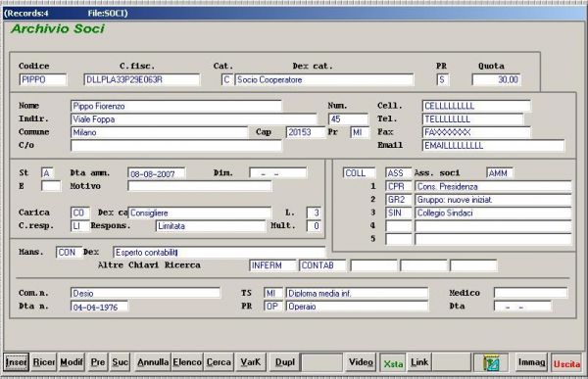This screenshot has width=588, height=379.
Task: Click the Inser button
Action: (x=16, y=362)
